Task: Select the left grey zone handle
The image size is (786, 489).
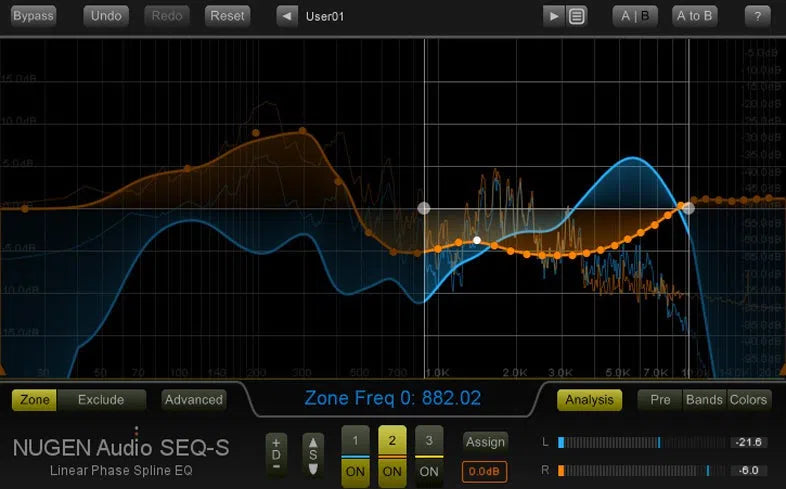Action: (424, 208)
